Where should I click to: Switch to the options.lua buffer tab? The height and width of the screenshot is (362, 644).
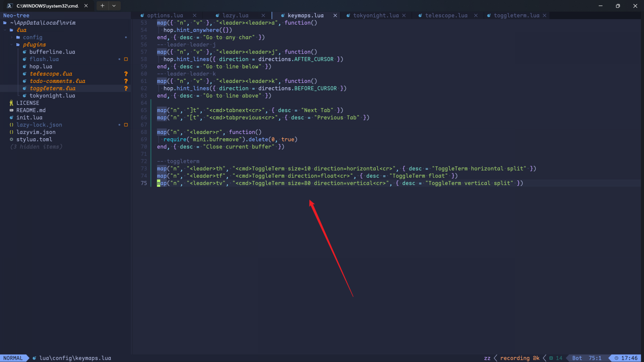(165, 16)
